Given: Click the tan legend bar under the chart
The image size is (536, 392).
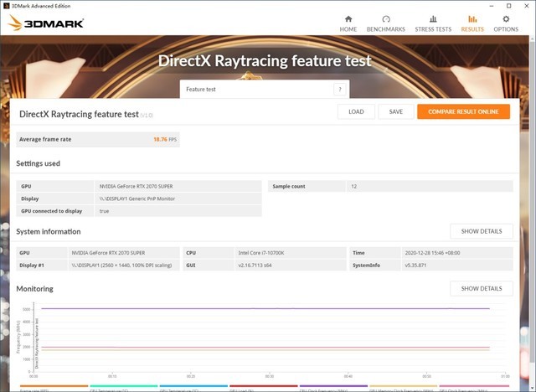Looking at the screenshot, I should [404, 386].
